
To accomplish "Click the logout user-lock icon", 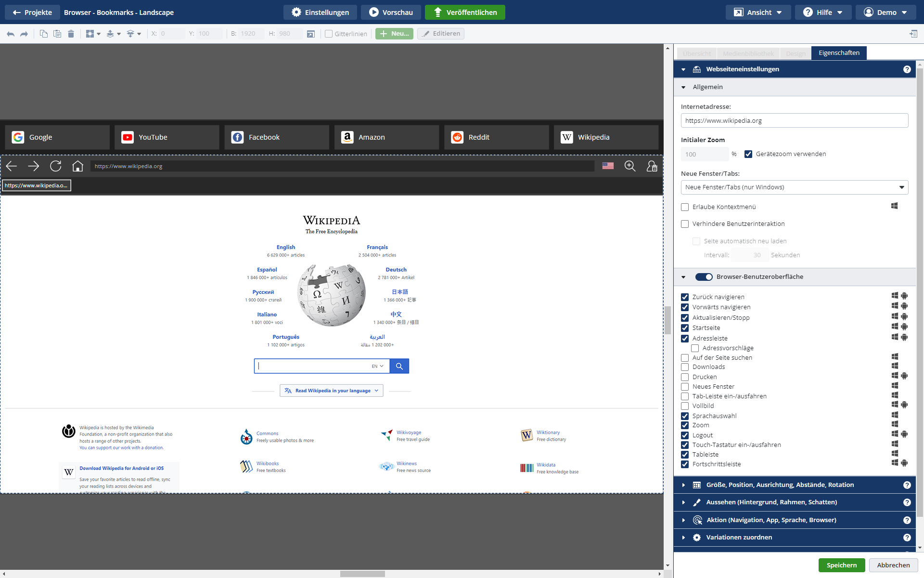I will [x=652, y=166].
